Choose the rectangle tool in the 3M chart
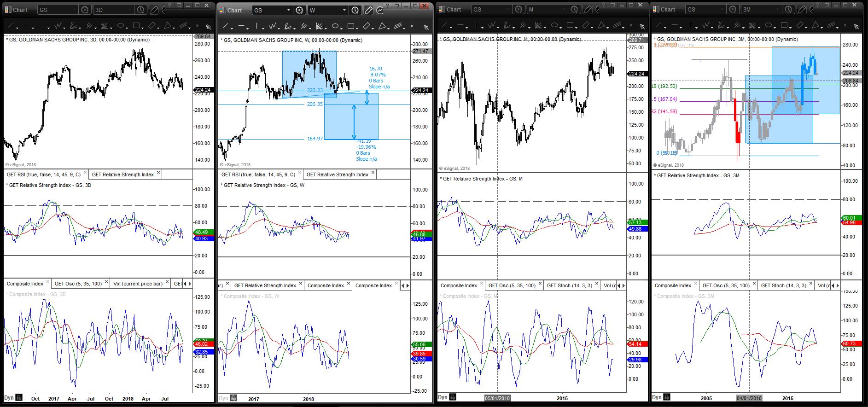Image resolution: width=868 pixels, height=407 pixels. [x=784, y=26]
